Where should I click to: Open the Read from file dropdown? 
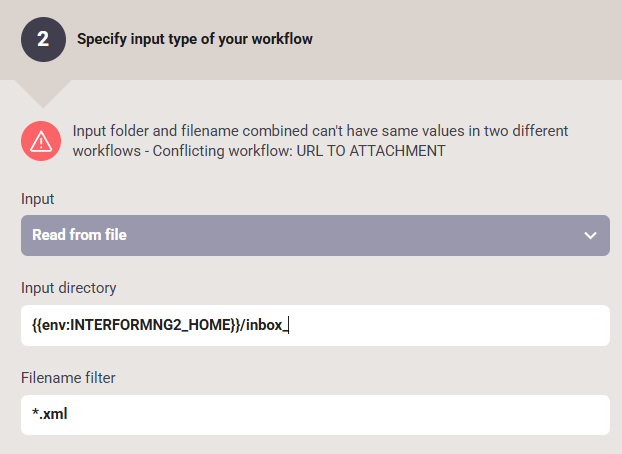[x=315, y=235]
